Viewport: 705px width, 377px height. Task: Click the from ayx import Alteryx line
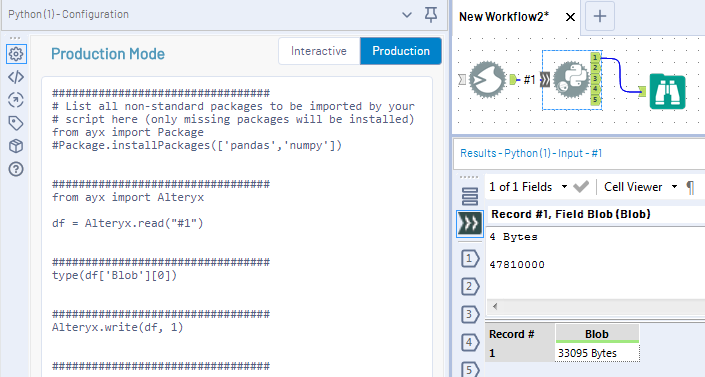pos(128,197)
